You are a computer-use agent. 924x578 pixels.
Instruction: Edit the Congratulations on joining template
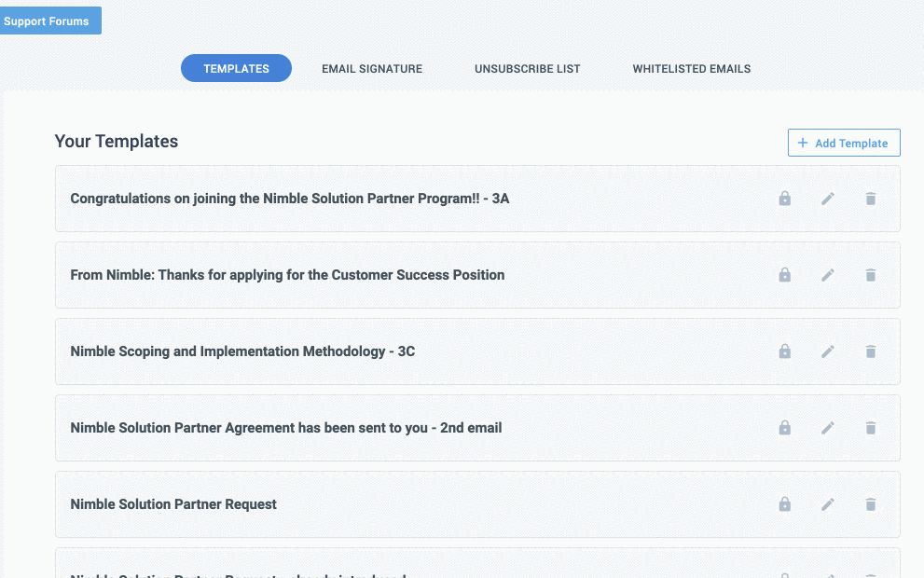click(x=827, y=199)
